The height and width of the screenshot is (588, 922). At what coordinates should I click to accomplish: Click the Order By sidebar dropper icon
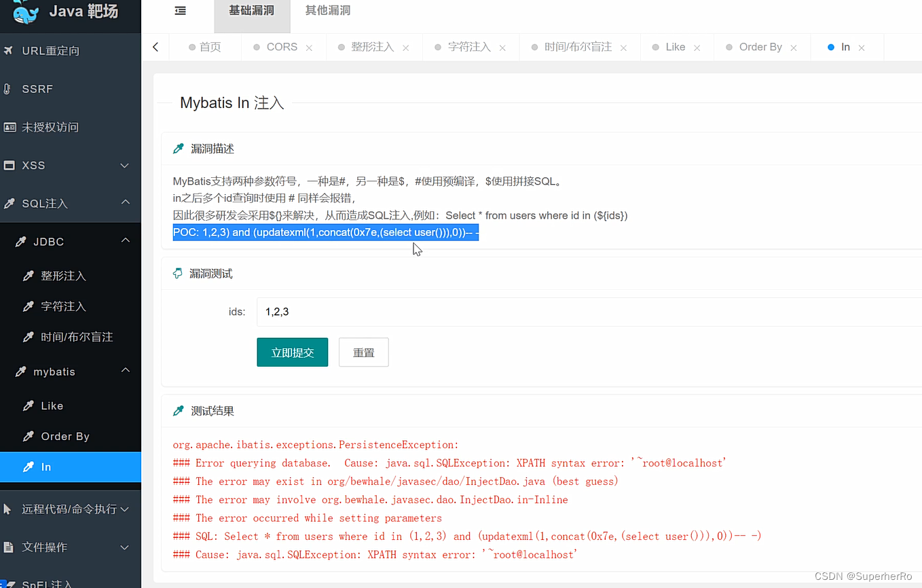pos(28,436)
